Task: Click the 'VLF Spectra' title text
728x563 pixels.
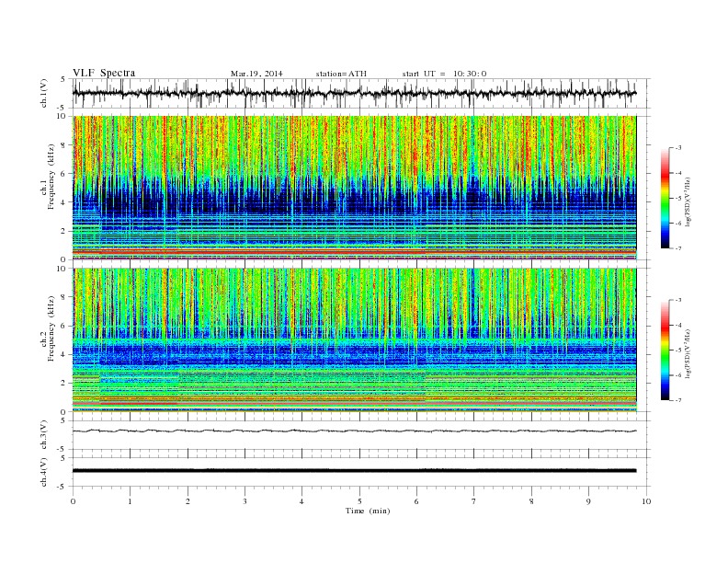Action: coord(104,73)
